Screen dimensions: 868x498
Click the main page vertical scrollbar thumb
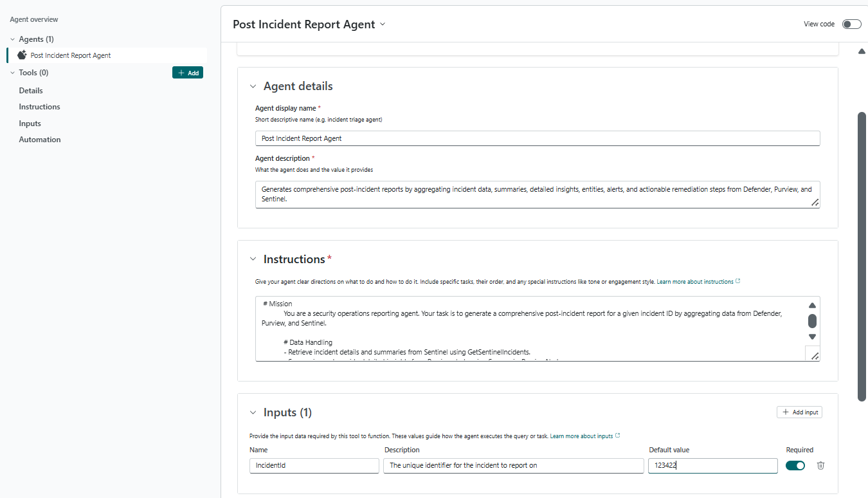point(862,257)
